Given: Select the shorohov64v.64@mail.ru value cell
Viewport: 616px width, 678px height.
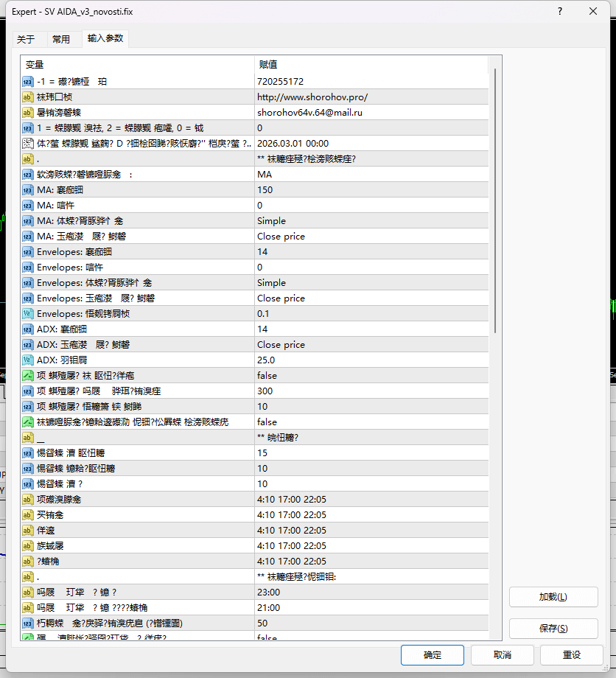Looking at the screenshot, I should tap(372, 113).
